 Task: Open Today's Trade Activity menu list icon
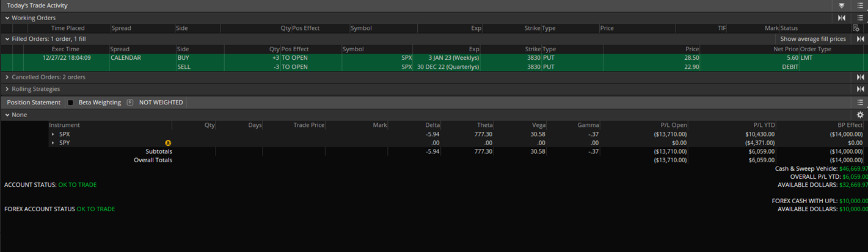(x=860, y=5)
